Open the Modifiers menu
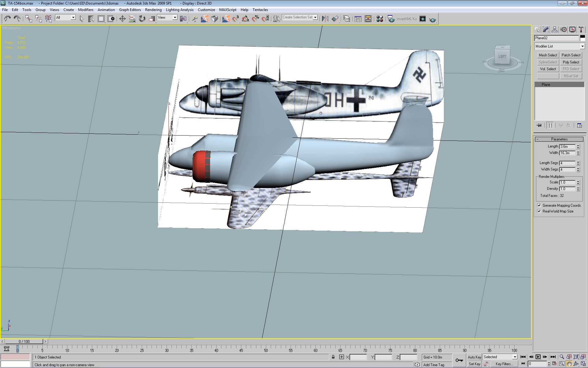The height and width of the screenshot is (368, 588). tap(86, 10)
